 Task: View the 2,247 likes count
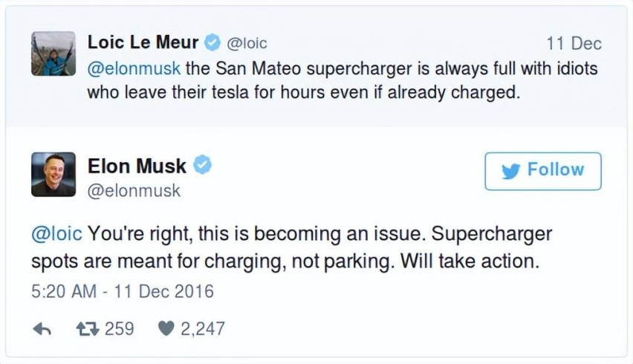[x=202, y=329]
